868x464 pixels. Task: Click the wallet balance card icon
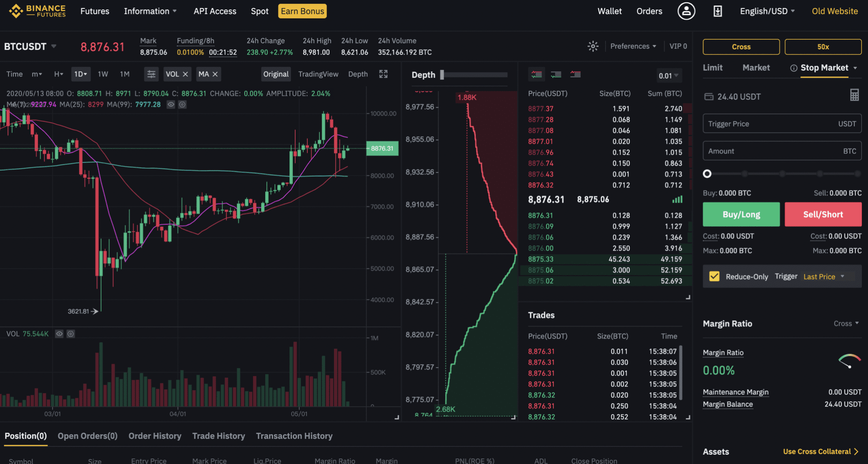click(709, 97)
